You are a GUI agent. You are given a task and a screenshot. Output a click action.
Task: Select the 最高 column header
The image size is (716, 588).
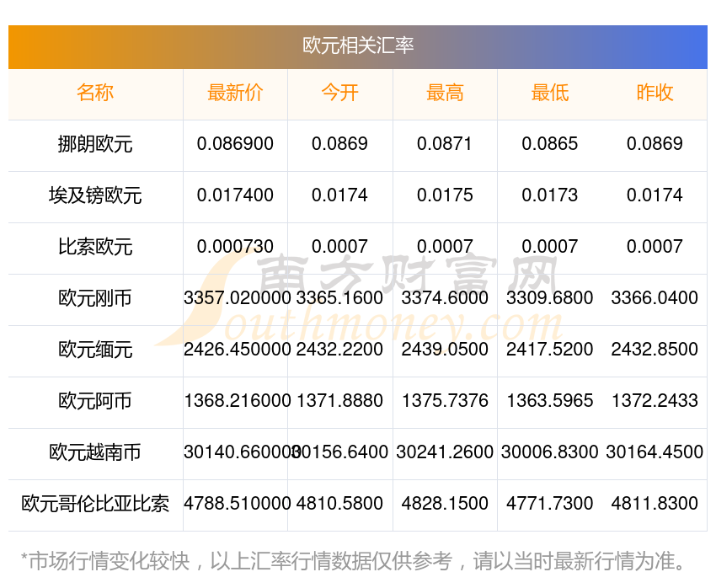445,93
